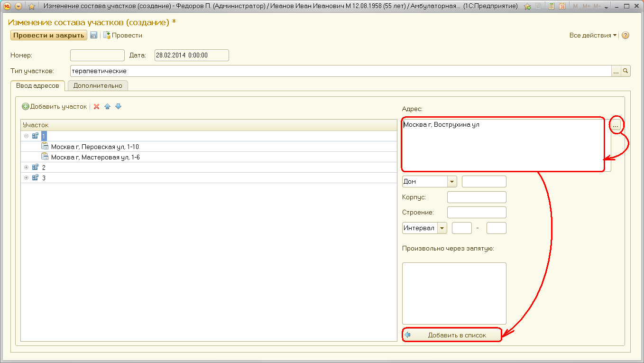Click the Участок column header
The image size is (644, 363).
[x=209, y=125]
